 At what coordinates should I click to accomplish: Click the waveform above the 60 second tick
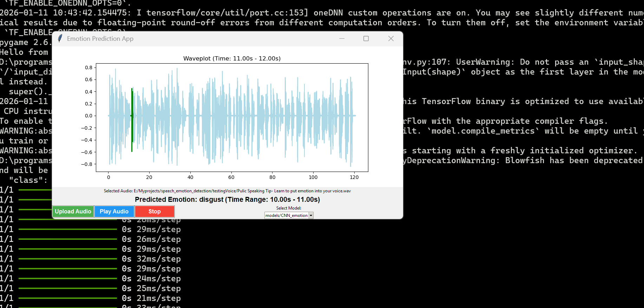pos(231,116)
